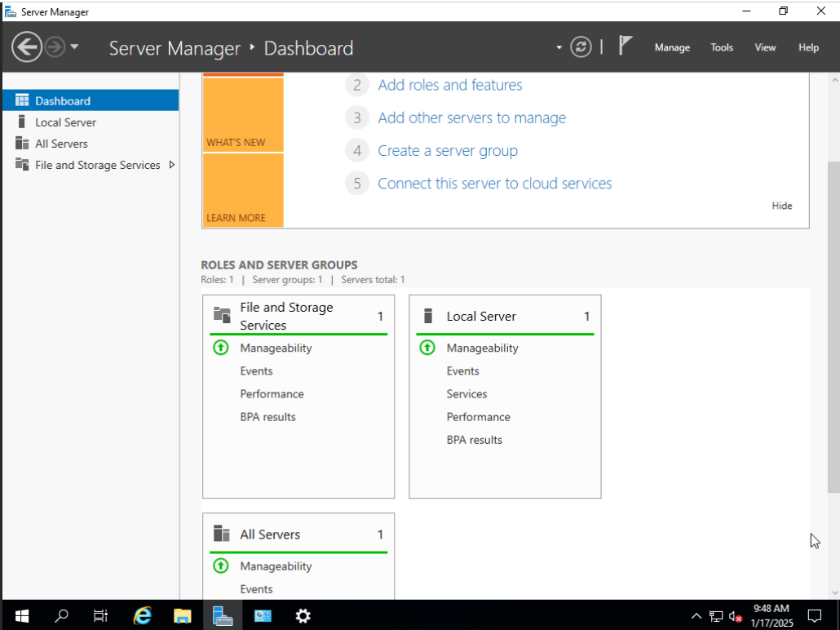Open BPA results in Local Server tile
840x630 pixels.
(474, 440)
